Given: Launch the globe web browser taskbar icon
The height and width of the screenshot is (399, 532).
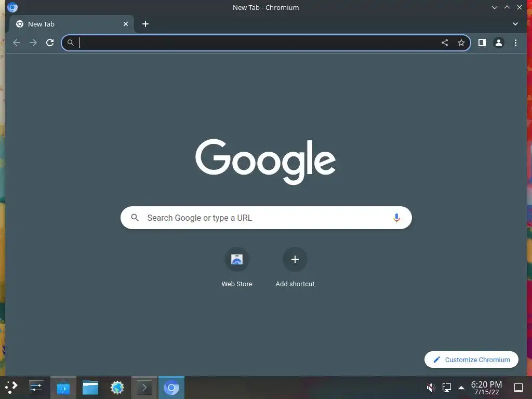Looking at the screenshot, I should coord(117,388).
